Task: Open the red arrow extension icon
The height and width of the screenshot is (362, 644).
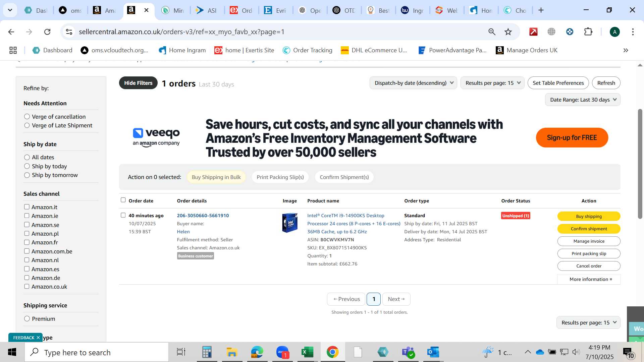Action: [x=533, y=32]
